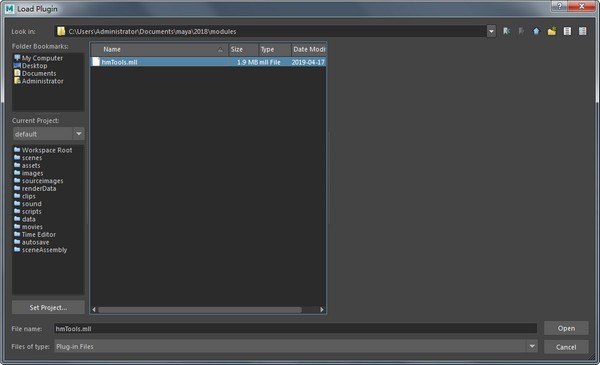Open the Files of type dropdown
This screenshot has height=365, width=600.
pos(532,346)
